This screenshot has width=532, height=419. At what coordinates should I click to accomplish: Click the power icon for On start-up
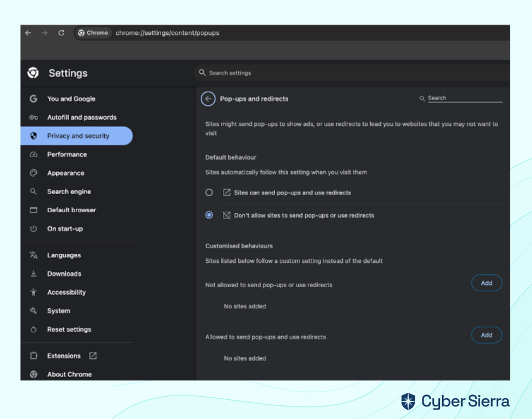33,229
